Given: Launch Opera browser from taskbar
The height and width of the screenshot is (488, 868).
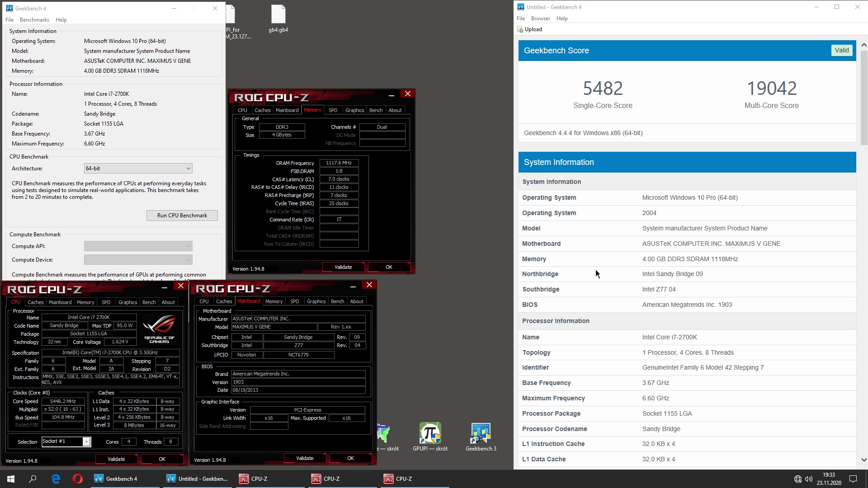Looking at the screenshot, I should pyautogui.click(x=78, y=479).
